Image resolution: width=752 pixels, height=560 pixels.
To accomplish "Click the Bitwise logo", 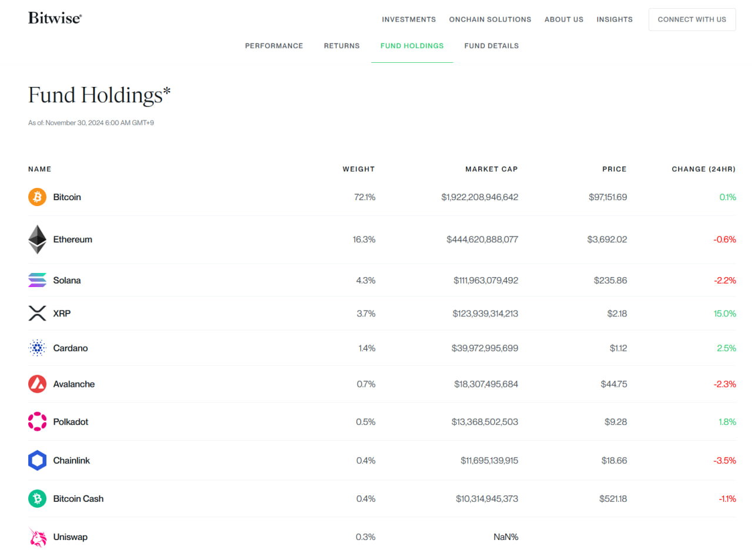I will click(55, 18).
